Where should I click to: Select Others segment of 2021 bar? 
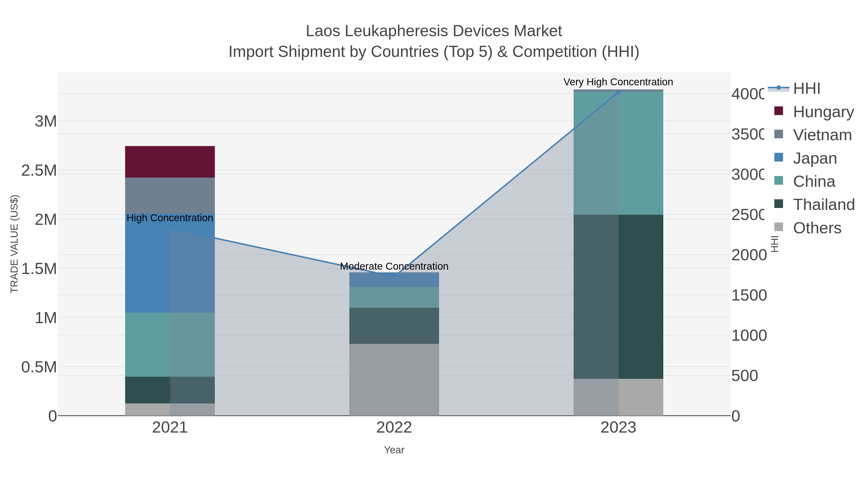(x=170, y=409)
